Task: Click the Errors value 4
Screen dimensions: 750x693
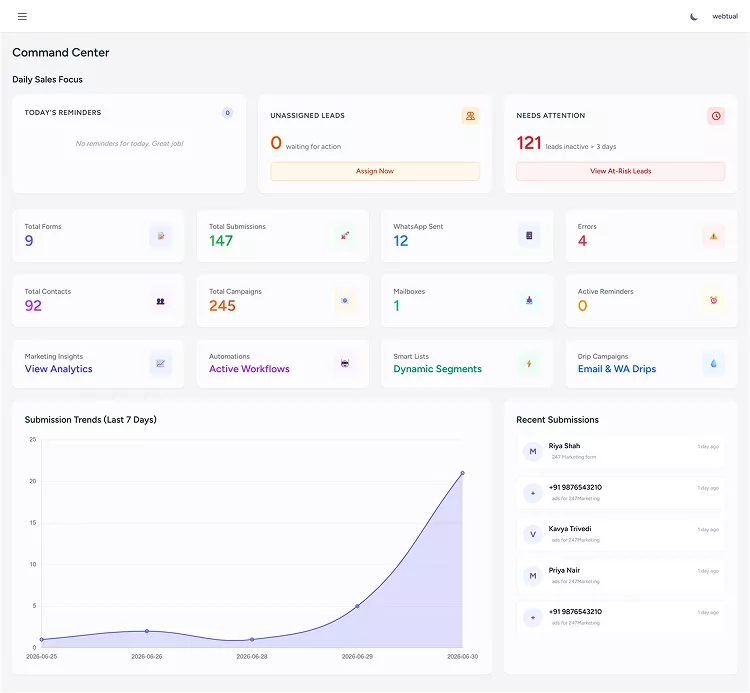Action: pyautogui.click(x=582, y=241)
